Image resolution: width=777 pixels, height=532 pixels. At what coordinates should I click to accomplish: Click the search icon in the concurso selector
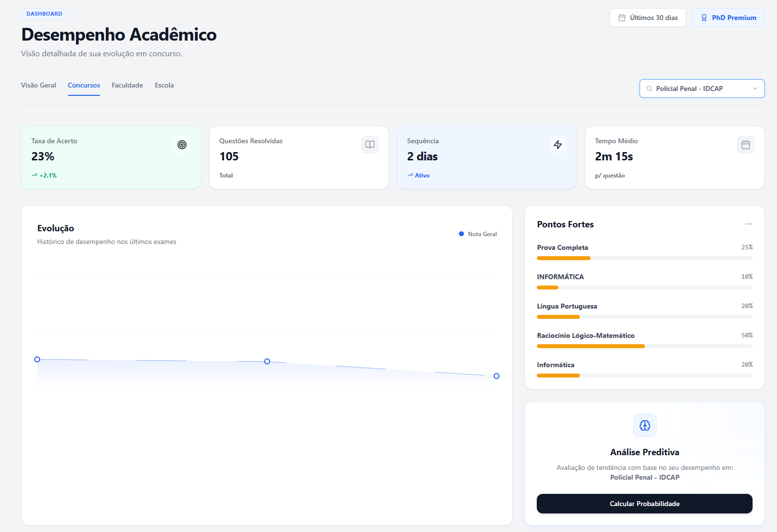coord(649,89)
